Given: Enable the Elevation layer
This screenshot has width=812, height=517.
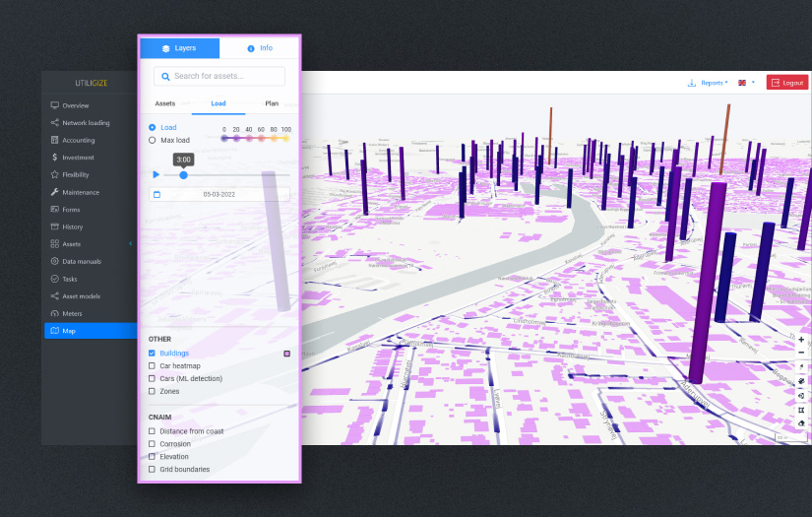Looking at the screenshot, I should 152,457.
